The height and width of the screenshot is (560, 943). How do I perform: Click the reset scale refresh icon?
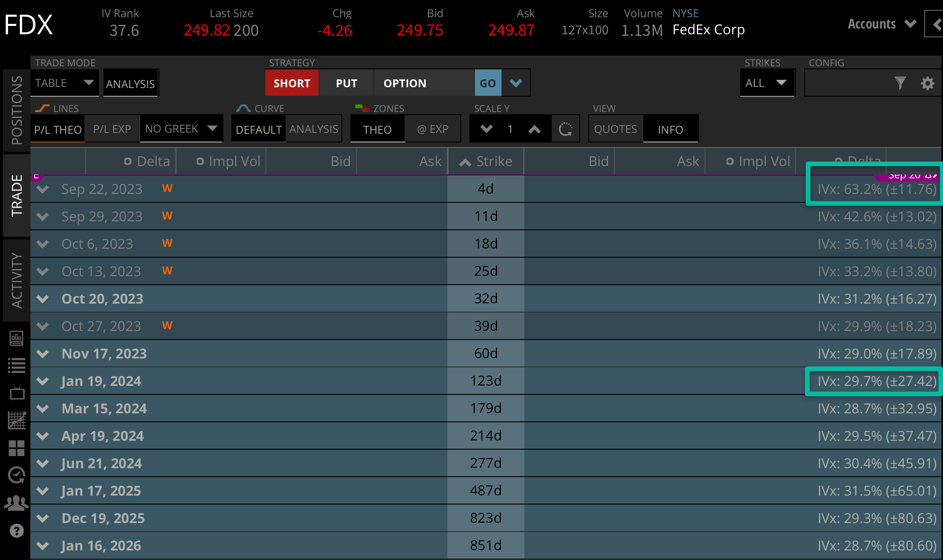click(x=565, y=129)
